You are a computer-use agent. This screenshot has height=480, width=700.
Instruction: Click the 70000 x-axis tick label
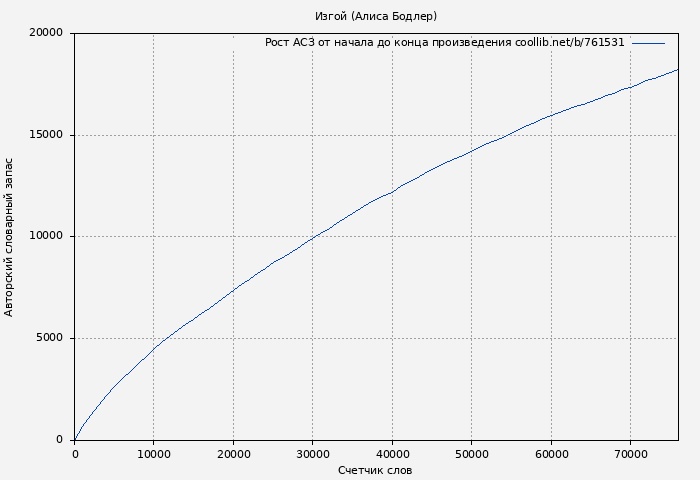pyautogui.click(x=630, y=453)
